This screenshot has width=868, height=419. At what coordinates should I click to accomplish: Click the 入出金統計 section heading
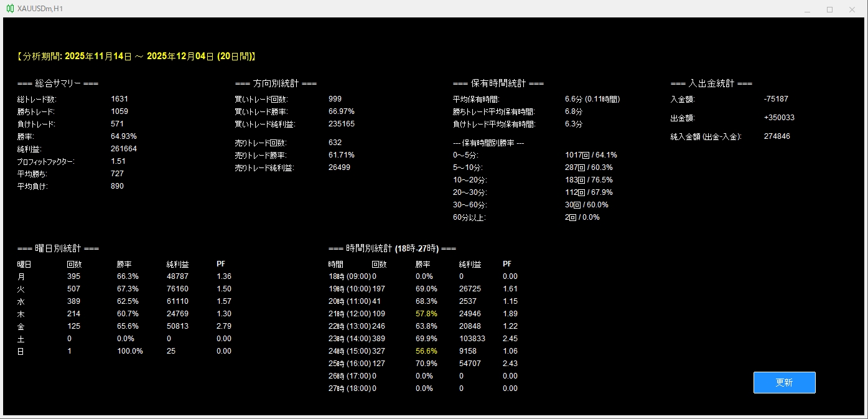tap(711, 83)
